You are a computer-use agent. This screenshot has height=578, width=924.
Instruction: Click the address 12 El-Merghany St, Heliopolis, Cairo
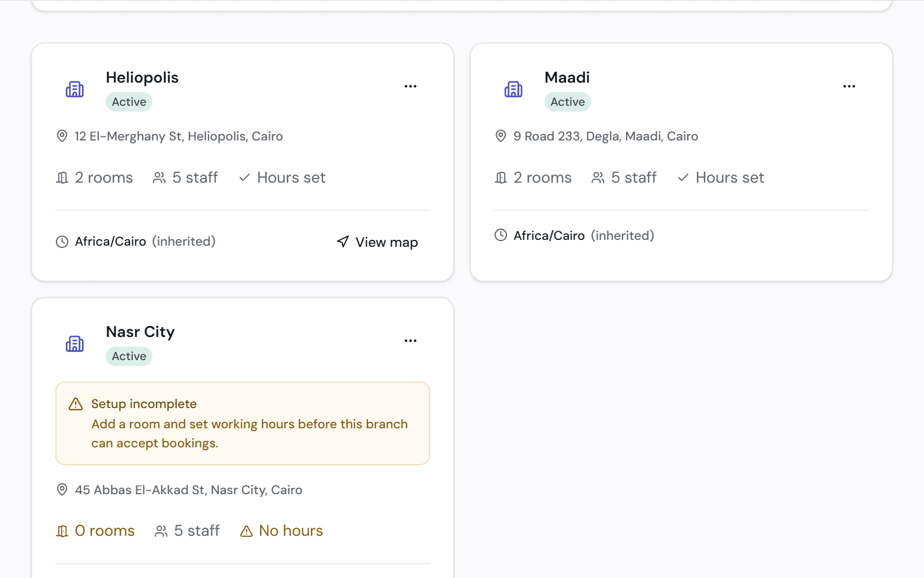click(x=178, y=136)
